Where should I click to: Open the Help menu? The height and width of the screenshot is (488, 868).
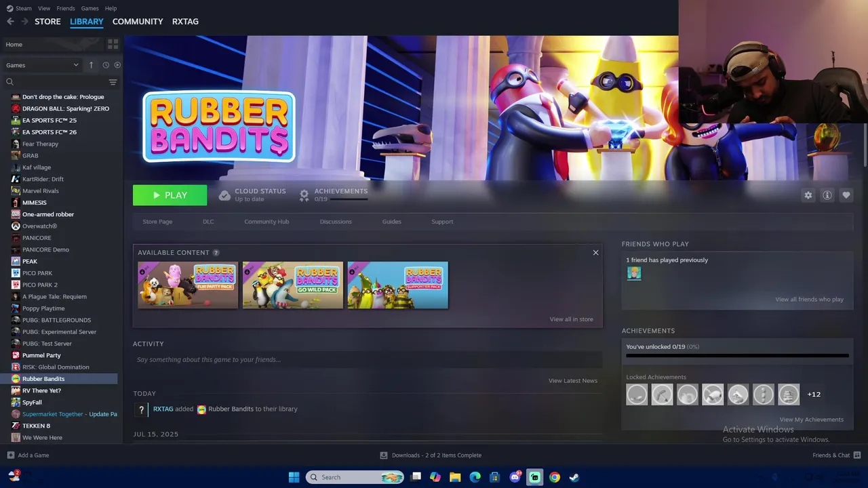point(111,8)
